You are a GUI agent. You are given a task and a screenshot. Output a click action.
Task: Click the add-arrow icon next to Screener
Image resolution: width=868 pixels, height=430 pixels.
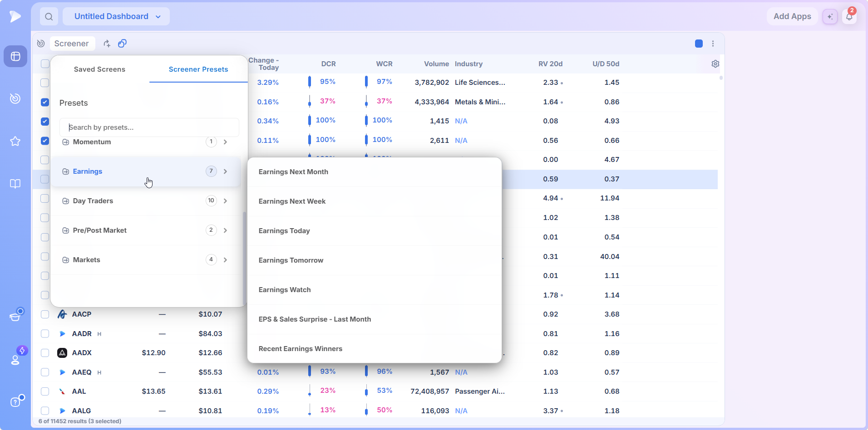(x=107, y=44)
